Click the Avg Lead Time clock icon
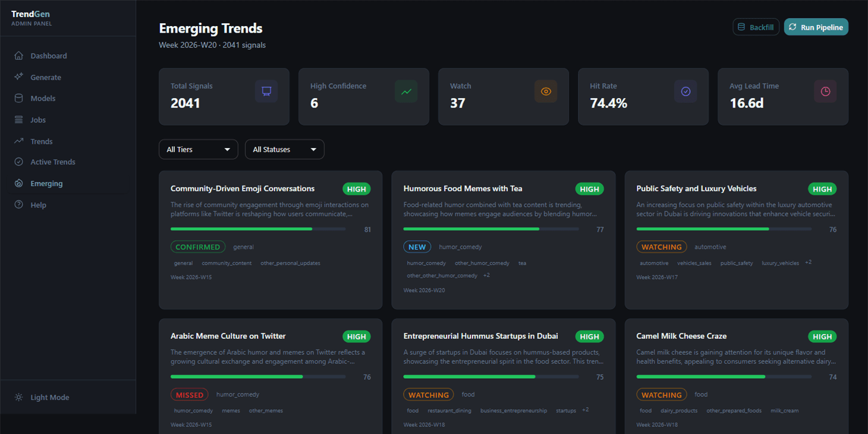The image size is (868, 434). click(x=825, y=92)
